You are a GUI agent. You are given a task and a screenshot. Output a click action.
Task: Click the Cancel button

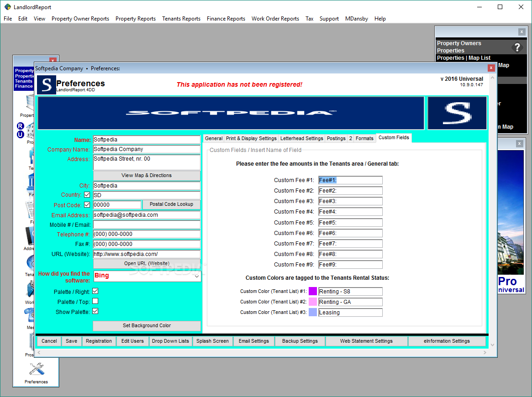click(x=49, y=341)
